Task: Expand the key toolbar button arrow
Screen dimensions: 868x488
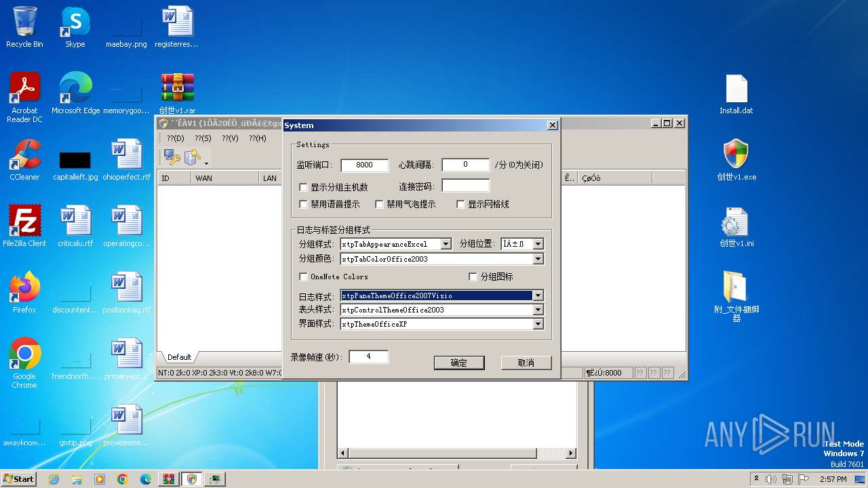Action: coord(206,163)
